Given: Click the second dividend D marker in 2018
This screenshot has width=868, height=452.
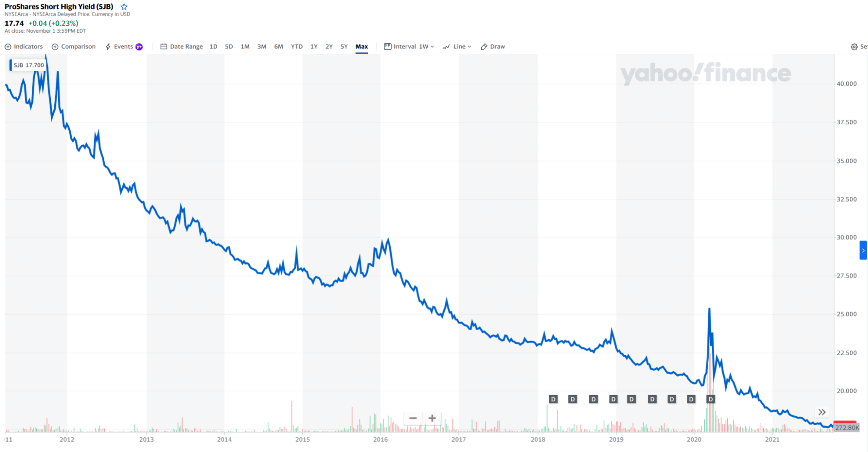Looking at the screenshot, I should [573, 399].
